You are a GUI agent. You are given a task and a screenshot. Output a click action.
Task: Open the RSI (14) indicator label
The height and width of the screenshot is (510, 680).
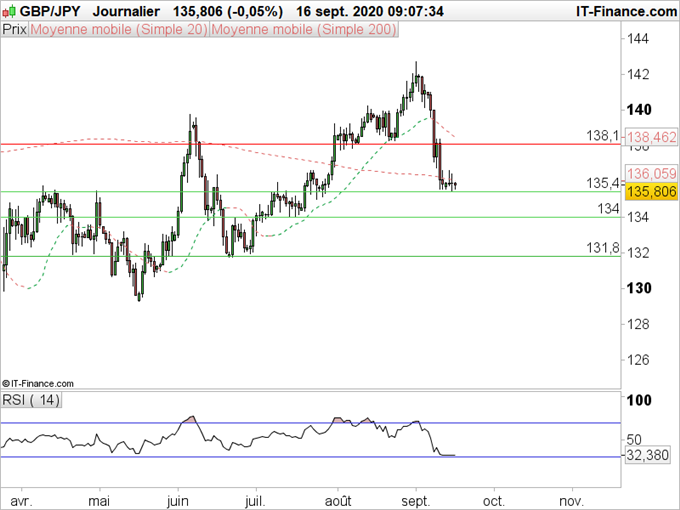[31, 399]
